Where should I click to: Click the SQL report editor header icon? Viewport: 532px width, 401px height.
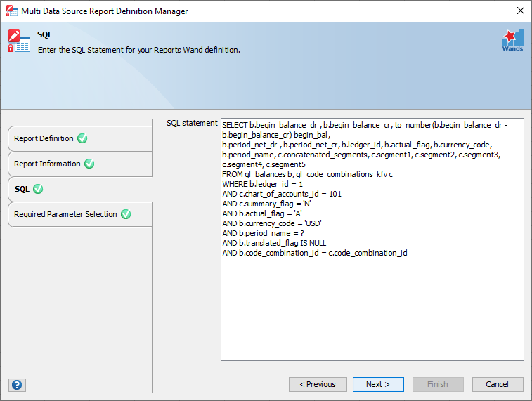point(19,41)
